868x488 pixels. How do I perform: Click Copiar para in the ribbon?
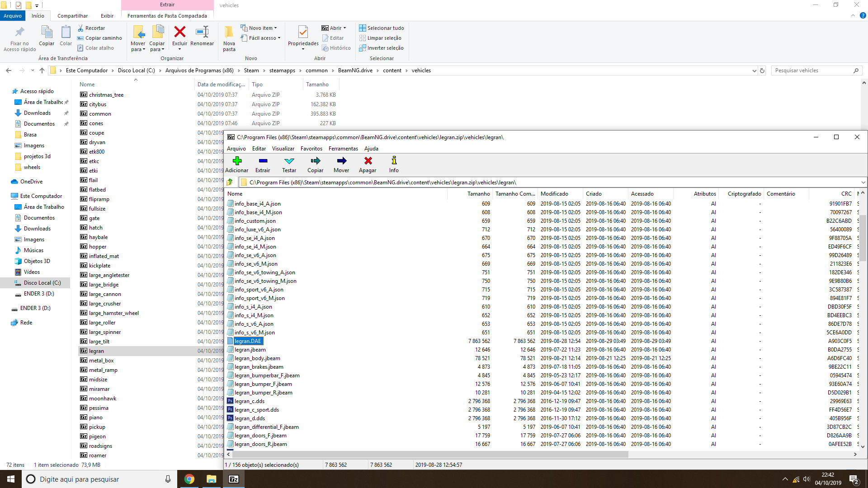157,38
